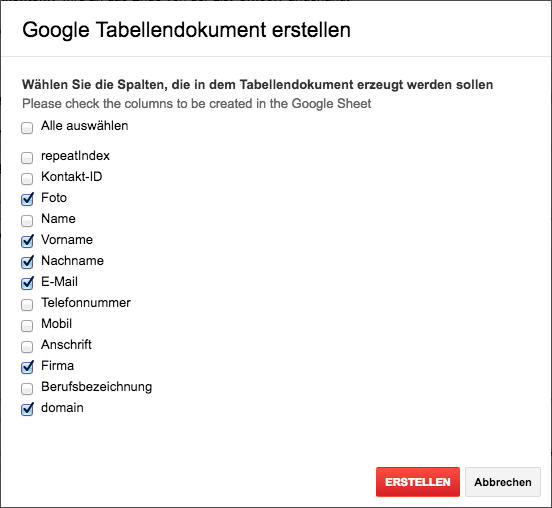This screenshot has height=508, width=552.
Task: Uncheck the Vorname checkbox
Action: pyautogui.click(x=27, y=241)
